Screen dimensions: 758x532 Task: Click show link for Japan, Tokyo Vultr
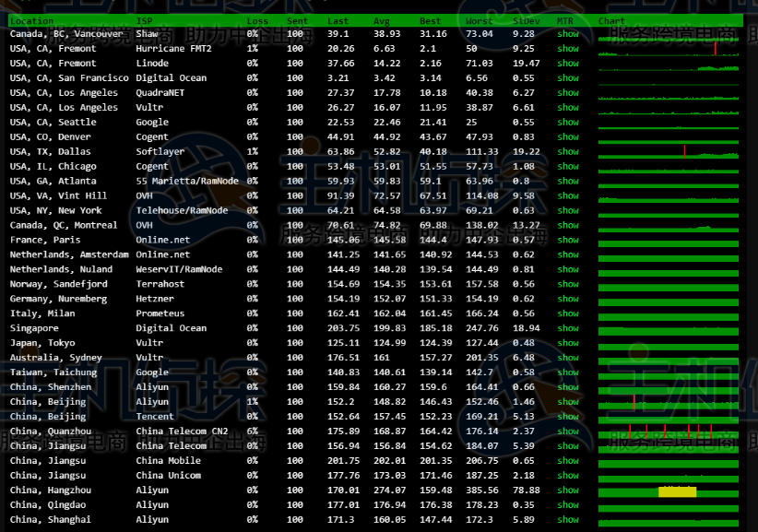click(568, 343)
